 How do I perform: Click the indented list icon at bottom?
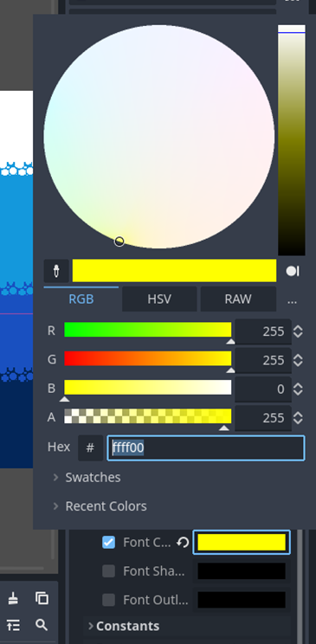[x=13, y=625]
